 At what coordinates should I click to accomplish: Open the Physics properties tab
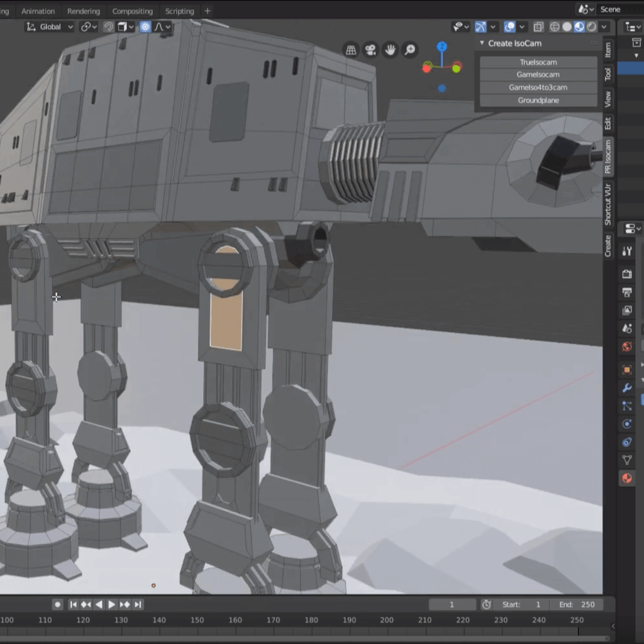pyautogui.click(x=627, y=424)
